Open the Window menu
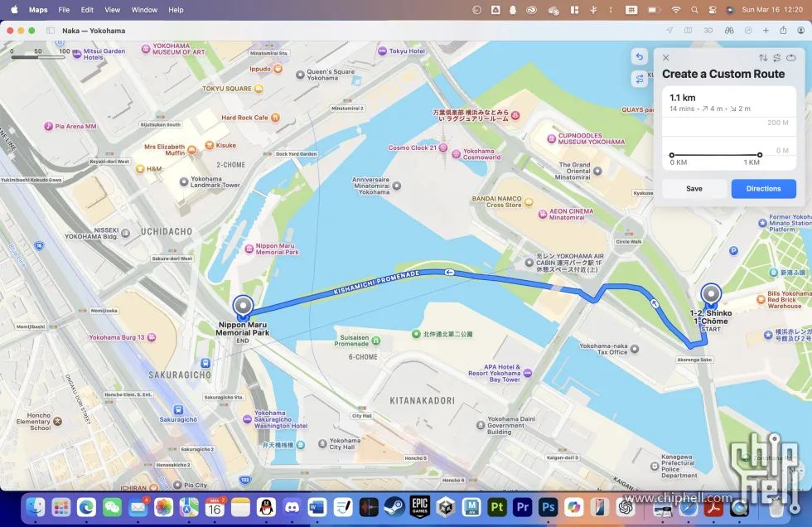This screenshot has height=527, width=812. 144,10
